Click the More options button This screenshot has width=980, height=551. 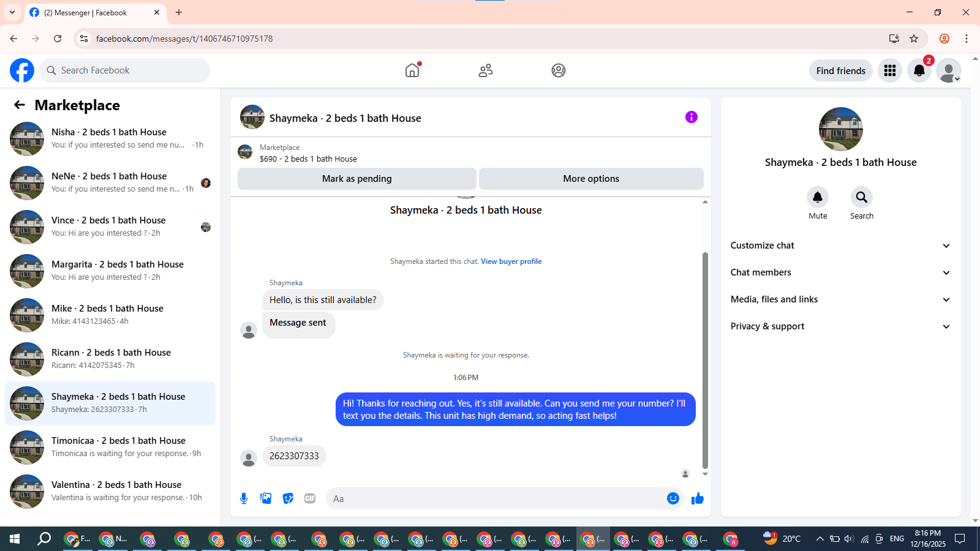(x=591, y=179)
